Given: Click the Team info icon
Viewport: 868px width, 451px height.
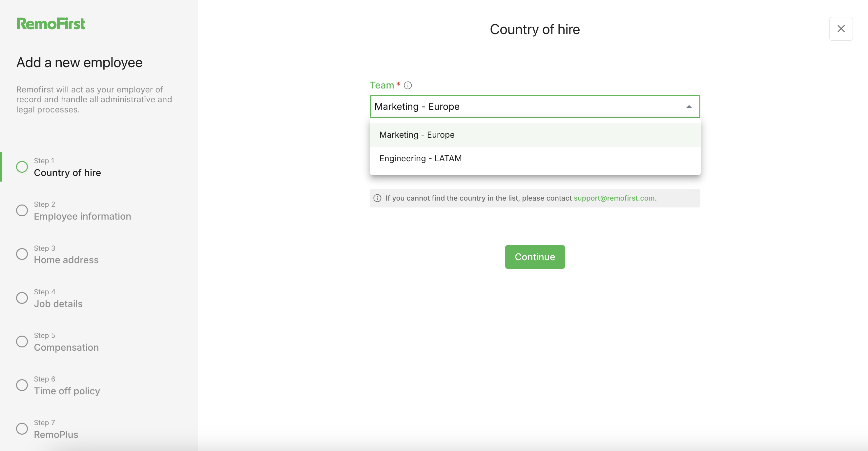Looking at the screenshot, I should pyautogui.click(x=408, y=86).
